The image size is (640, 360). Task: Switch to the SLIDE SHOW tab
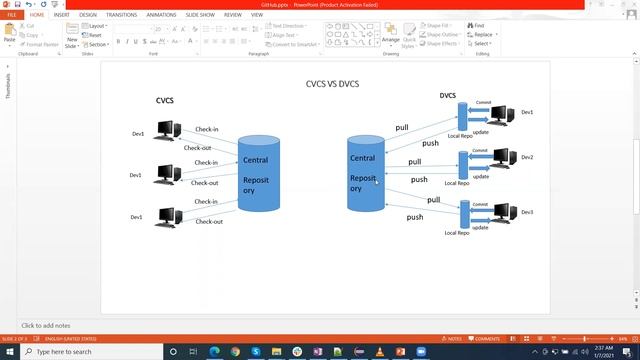(200, 15)
